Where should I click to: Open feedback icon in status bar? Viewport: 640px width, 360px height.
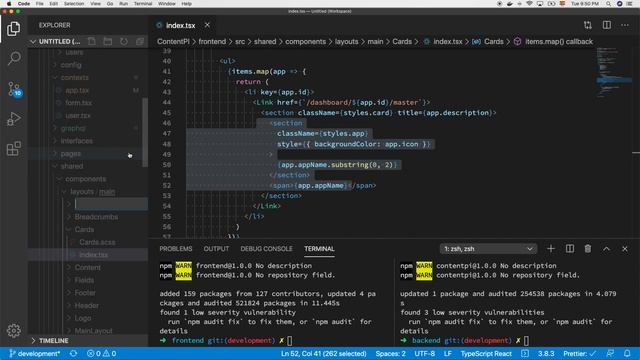click(610, 353)
